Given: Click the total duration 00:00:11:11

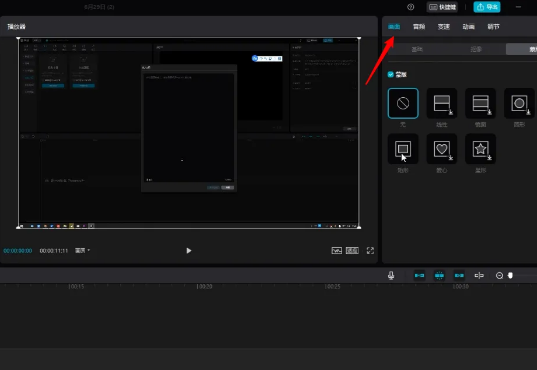Looking at the screenshot, I should click(54, 251).
